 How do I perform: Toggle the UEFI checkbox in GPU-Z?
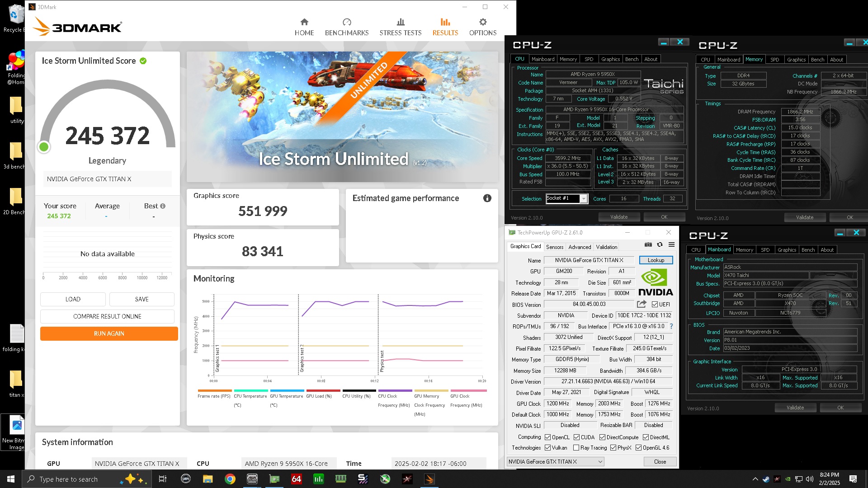click(655, 305)
